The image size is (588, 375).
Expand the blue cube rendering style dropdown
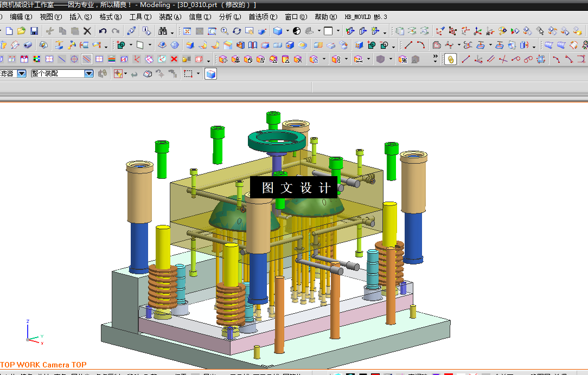[287, 31]
